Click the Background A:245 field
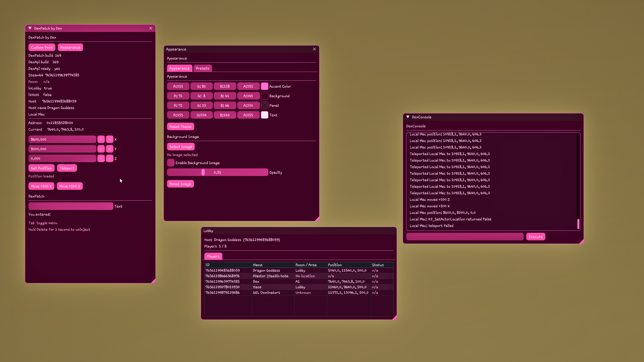Viewport: 644px width, 362px height. [248, 96]
